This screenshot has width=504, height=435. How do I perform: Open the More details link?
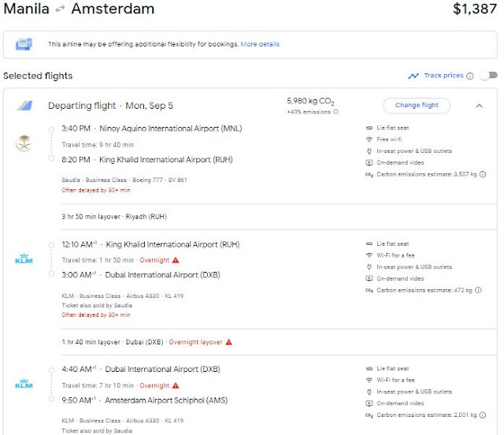tap(260, 44)
